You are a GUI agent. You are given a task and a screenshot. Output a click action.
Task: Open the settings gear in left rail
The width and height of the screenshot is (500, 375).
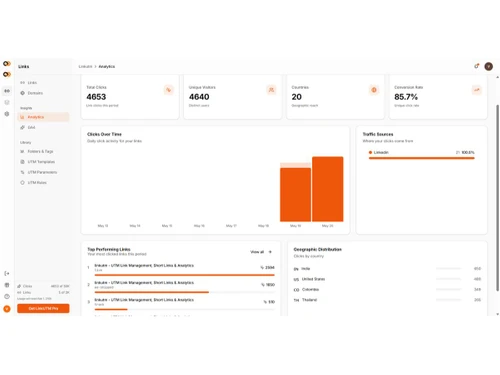[7, 114]
